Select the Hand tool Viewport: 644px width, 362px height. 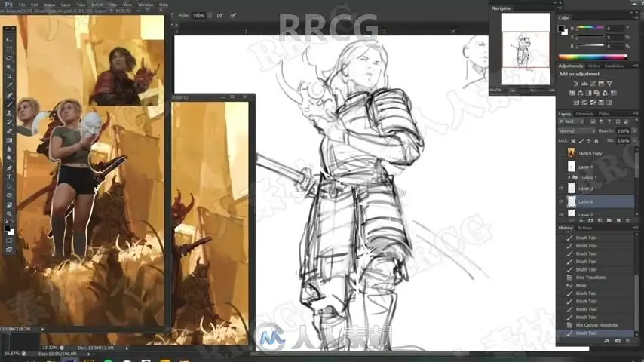coord(9,204)
